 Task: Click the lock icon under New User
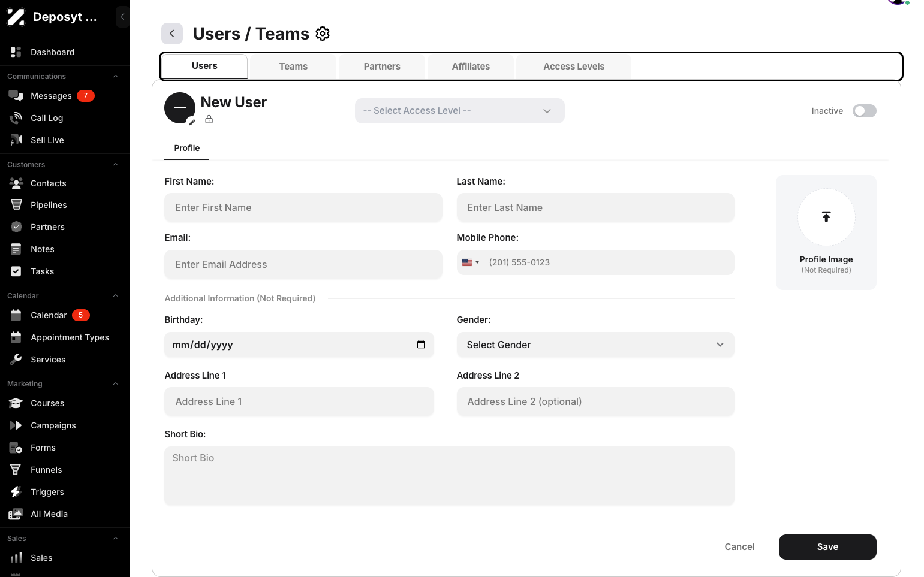point(209,119)
